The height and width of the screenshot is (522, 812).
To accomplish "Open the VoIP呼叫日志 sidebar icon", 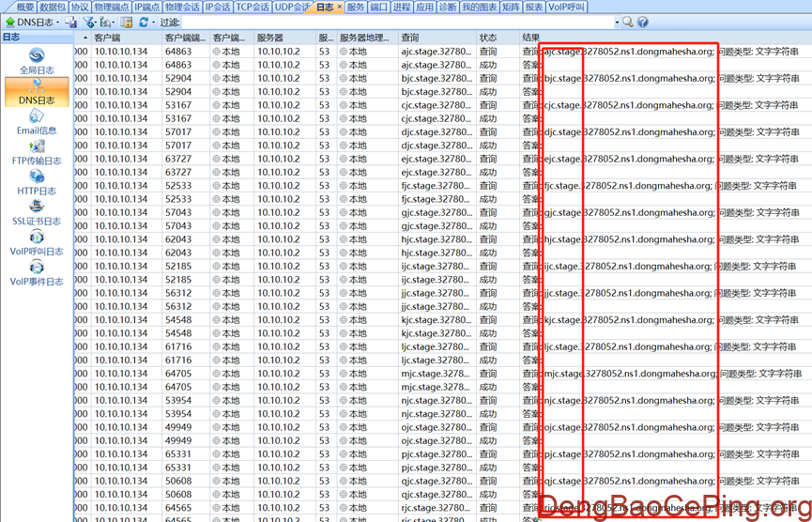I will coord(38,242).
